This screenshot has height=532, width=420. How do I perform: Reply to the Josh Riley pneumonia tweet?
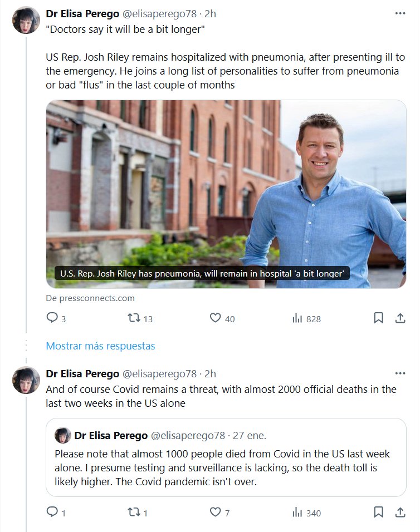[52, 318]
